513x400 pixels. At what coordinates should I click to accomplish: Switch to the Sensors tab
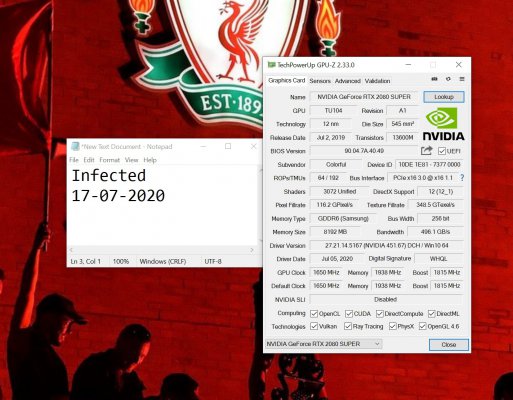pos(320,81)
